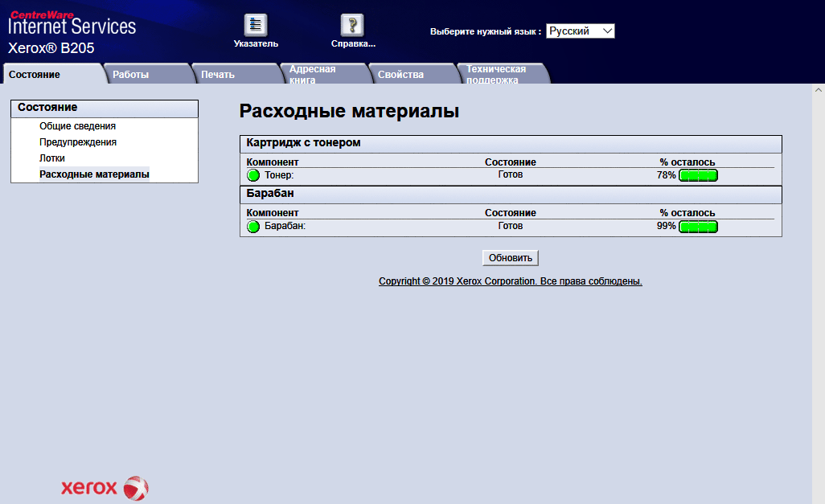Click the Барабан: component label

click(x=285, y=226)
